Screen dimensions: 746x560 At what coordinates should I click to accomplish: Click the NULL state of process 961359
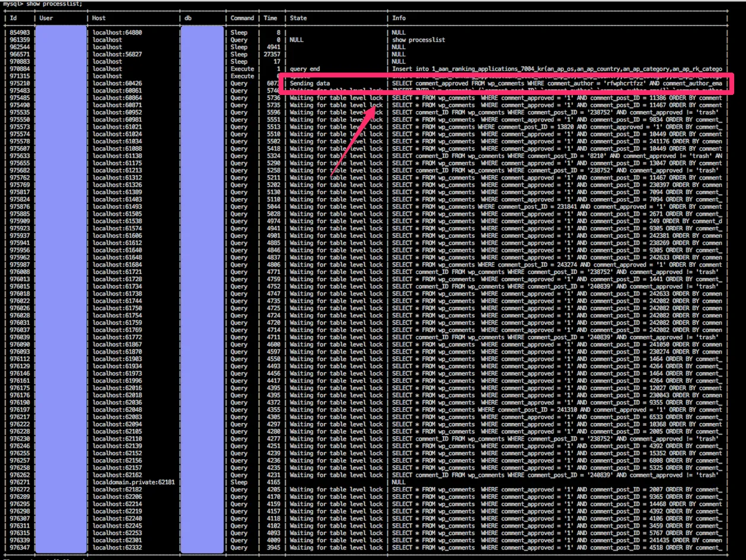tap(297, 40)
